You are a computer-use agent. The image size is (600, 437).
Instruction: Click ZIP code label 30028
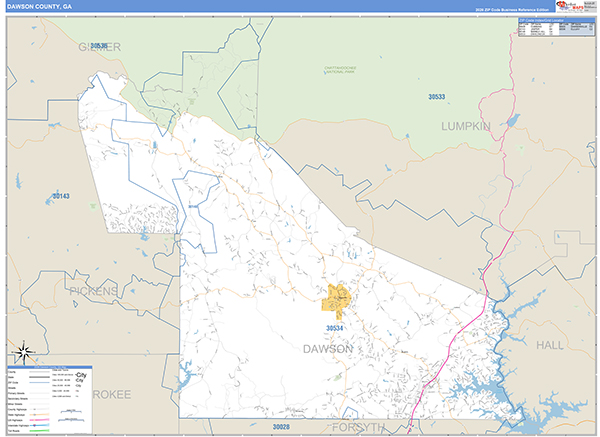(281, 427)
